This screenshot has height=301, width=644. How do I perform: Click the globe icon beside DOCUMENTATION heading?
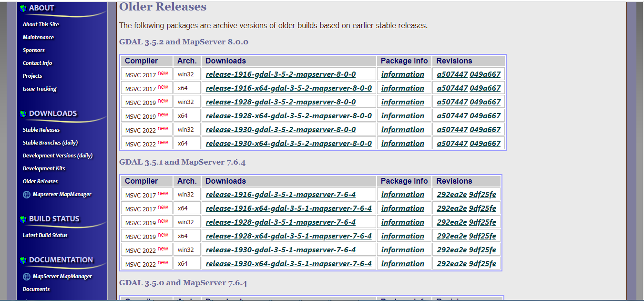(23, 260)
